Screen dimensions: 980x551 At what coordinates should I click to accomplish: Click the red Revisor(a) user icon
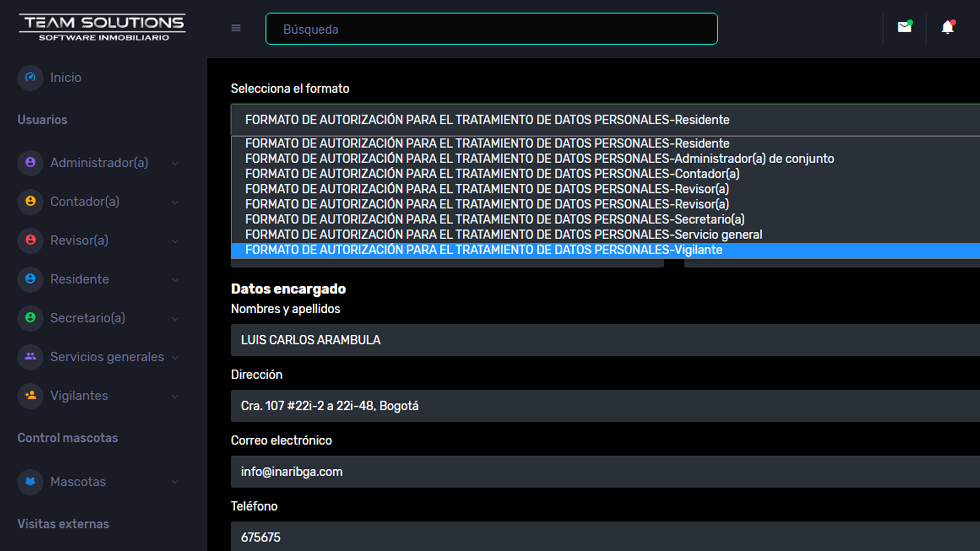pyautogui.click(x=31, y=240)
